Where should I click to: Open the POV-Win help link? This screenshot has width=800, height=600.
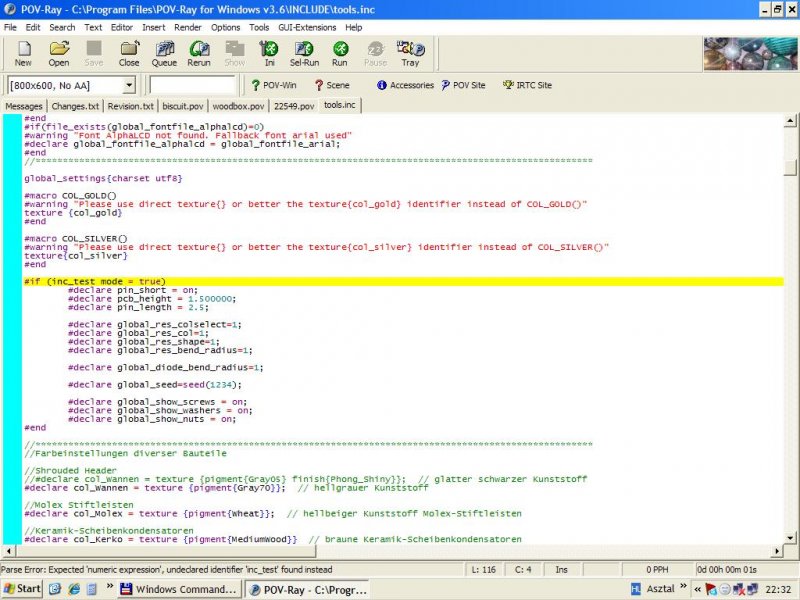[273, 85]
